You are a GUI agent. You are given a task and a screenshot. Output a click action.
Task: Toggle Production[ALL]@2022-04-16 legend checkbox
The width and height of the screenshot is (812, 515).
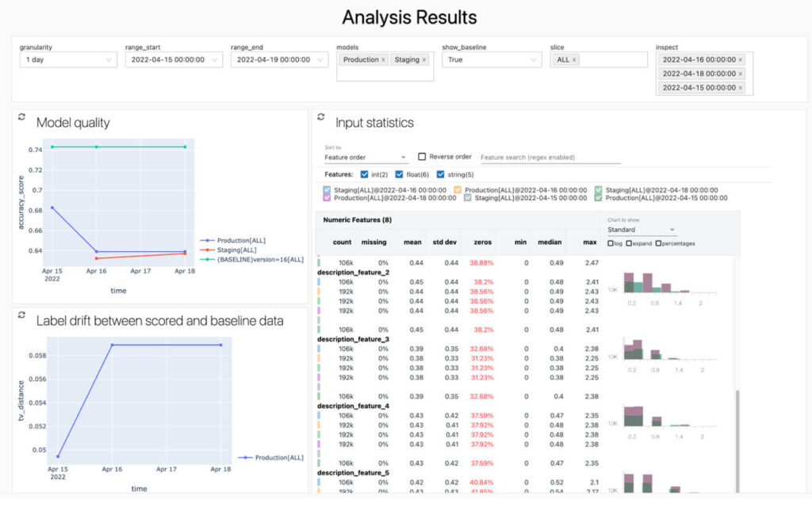coord(458,190)
